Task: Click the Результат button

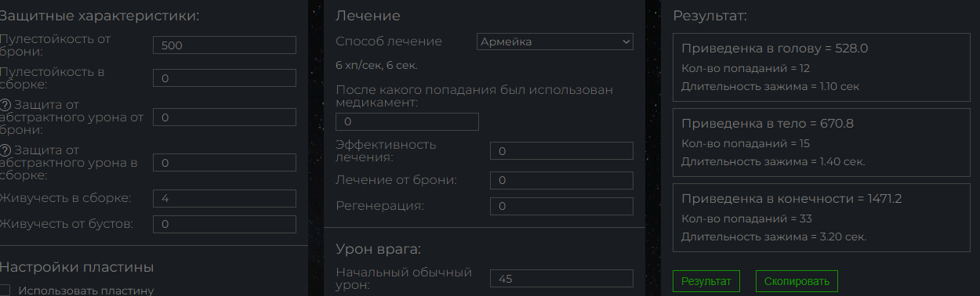Action: coord(706,281)
